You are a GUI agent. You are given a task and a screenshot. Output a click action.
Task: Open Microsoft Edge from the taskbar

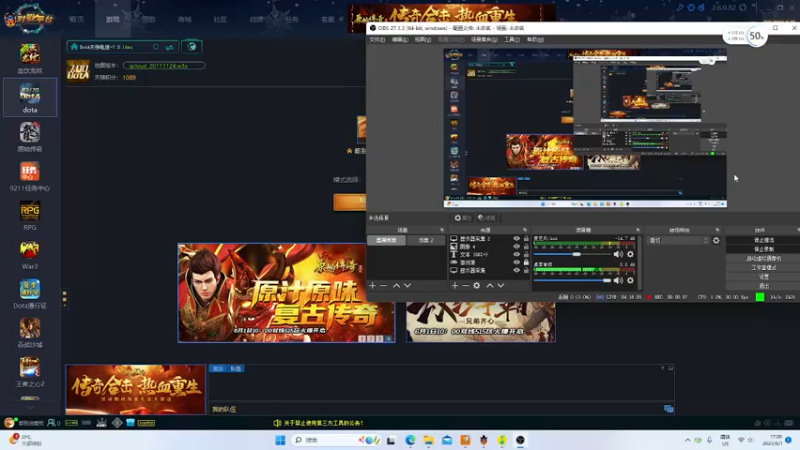(410, 440)
